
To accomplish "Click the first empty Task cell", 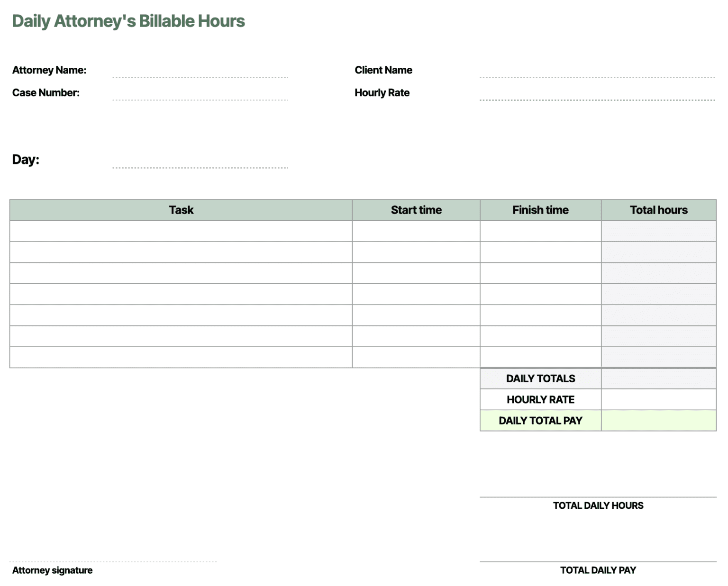I will (181, 231).
